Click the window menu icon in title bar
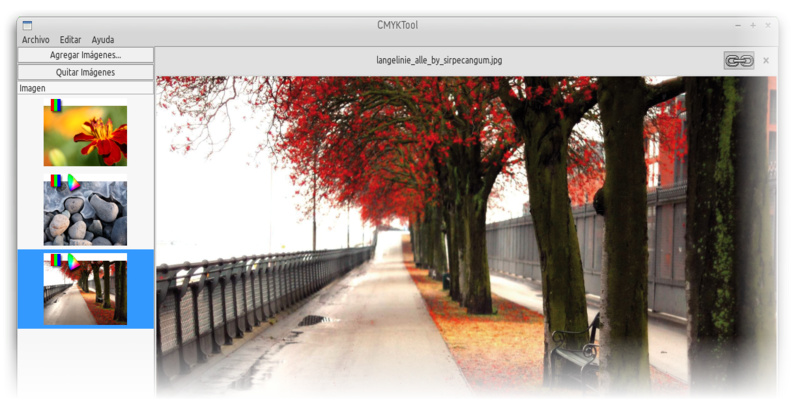The width and height of the screenshot is (800, 400). [x=28, y=26]
